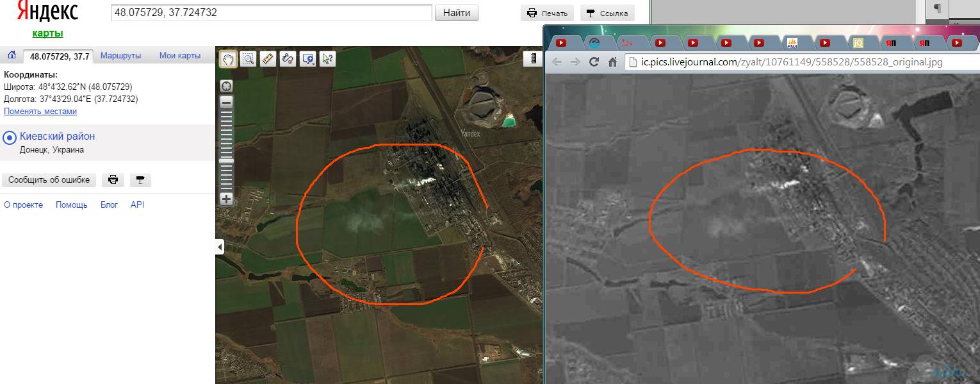The width and height of the screenshot is (980, 384).
Task: Click the link icon button in sidebar
Action: pyautogui.click(x=140, y=179)
